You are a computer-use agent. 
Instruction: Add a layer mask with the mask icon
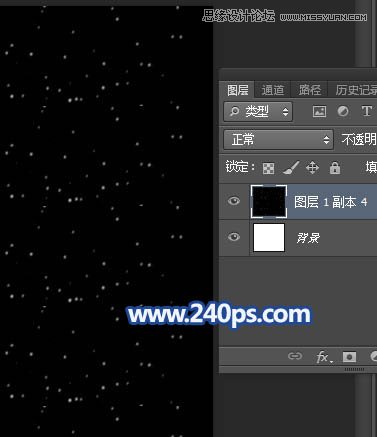click(349, 357)
